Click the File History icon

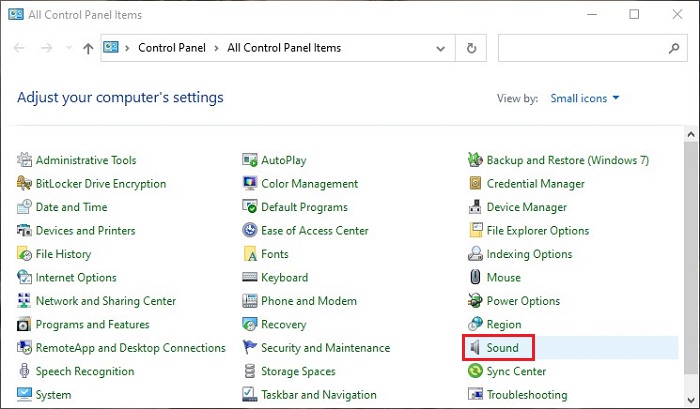[x=24, y=254]
